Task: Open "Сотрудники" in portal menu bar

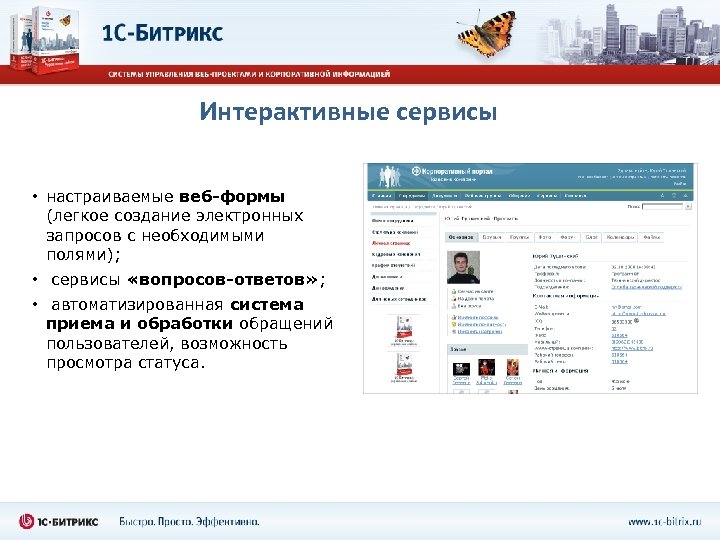Action: coord(411,196)
